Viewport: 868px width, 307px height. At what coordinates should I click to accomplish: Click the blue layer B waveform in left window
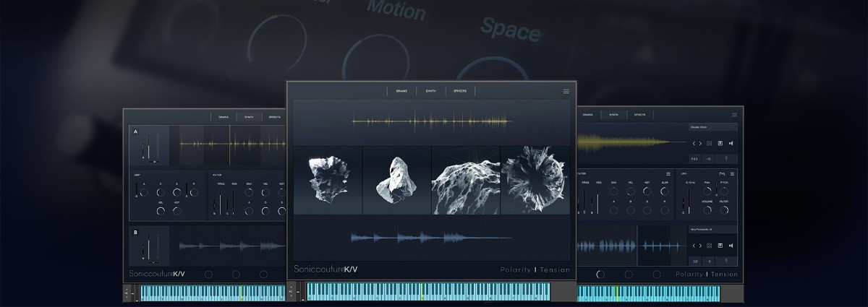(233, 246)
